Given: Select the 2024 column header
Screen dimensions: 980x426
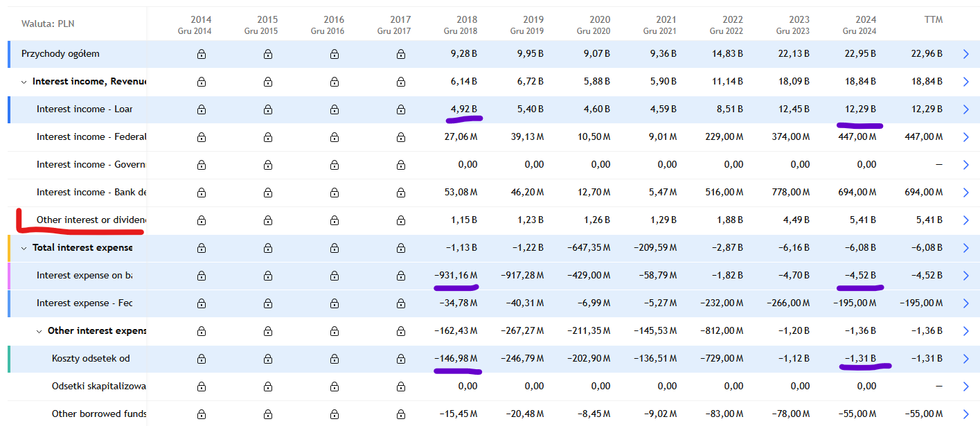Looking at the screenshot, I should (x=859, y=25).
